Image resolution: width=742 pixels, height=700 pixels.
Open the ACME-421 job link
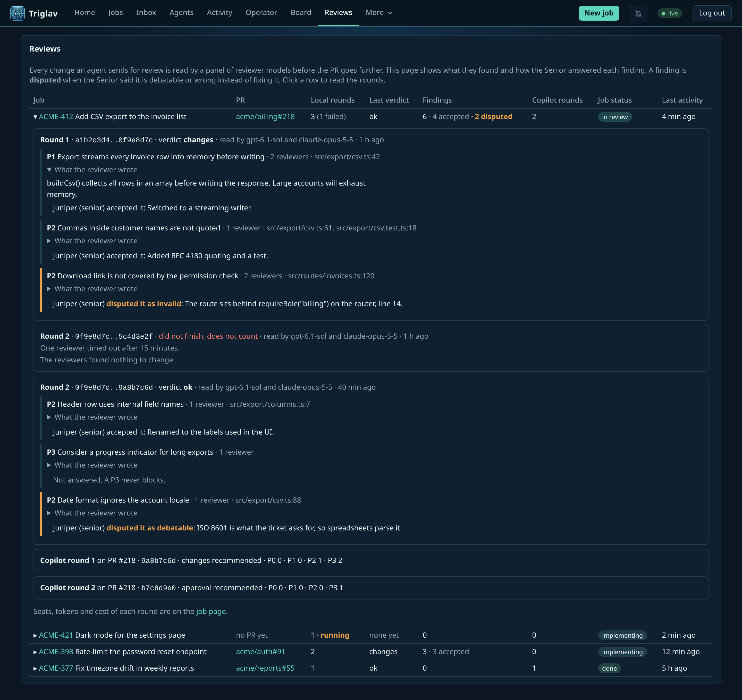tap(56, 635)
